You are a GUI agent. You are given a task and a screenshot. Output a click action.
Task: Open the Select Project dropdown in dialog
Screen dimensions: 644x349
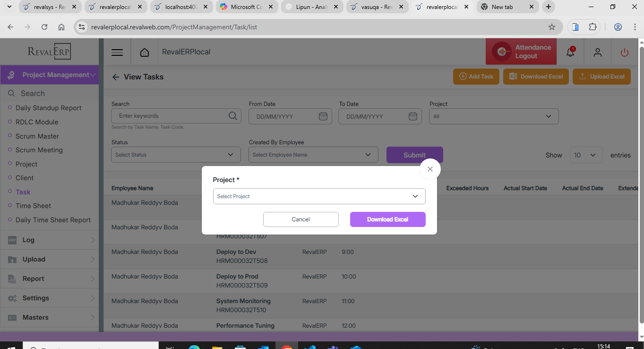coord(319,196)
